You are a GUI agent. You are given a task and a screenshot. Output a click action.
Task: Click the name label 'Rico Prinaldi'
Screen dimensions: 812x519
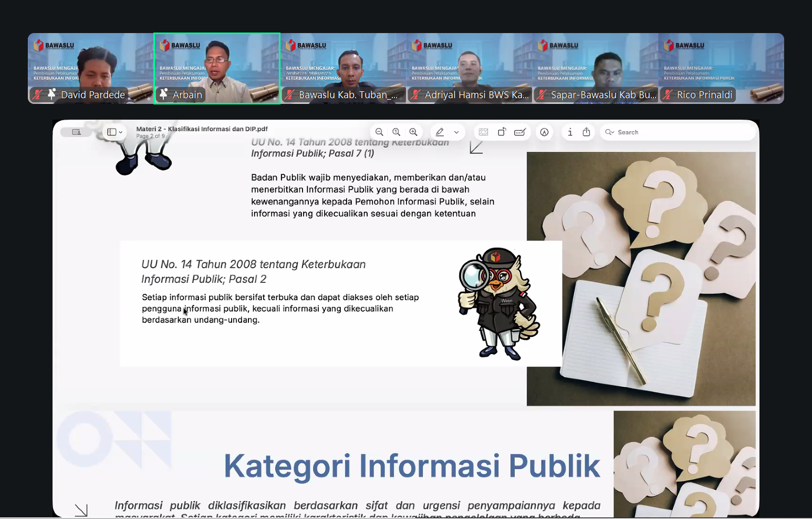(704, 95)
